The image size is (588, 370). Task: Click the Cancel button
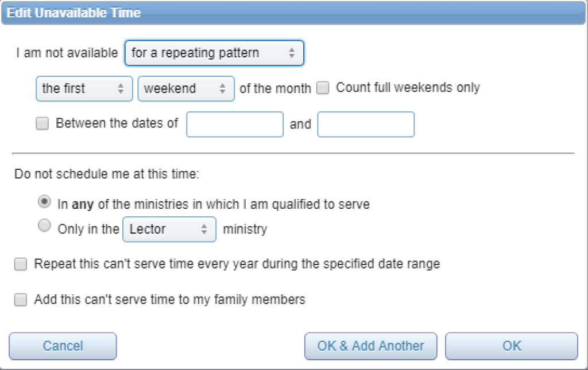(63, 346)
